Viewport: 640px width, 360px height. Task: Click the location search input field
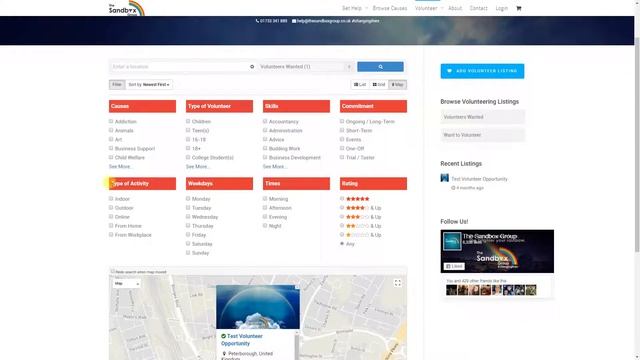pyautogui.click(x=180, y=67)
